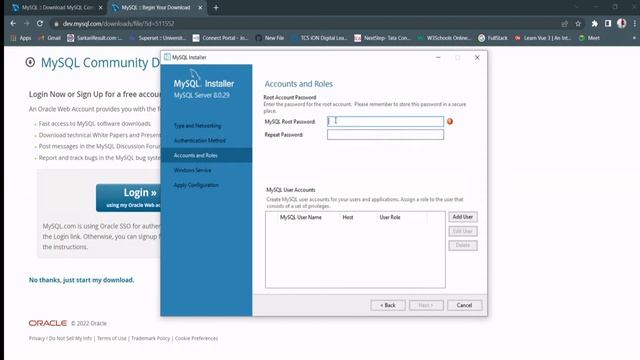Focus the MySQL Root Password field
This screenshot has width=640, height=360.
coord(385,121)
